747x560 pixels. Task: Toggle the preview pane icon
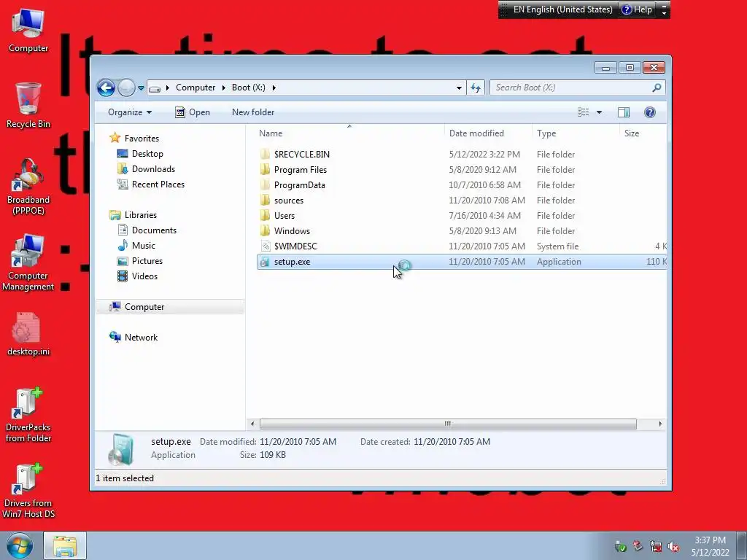(623, 112)
